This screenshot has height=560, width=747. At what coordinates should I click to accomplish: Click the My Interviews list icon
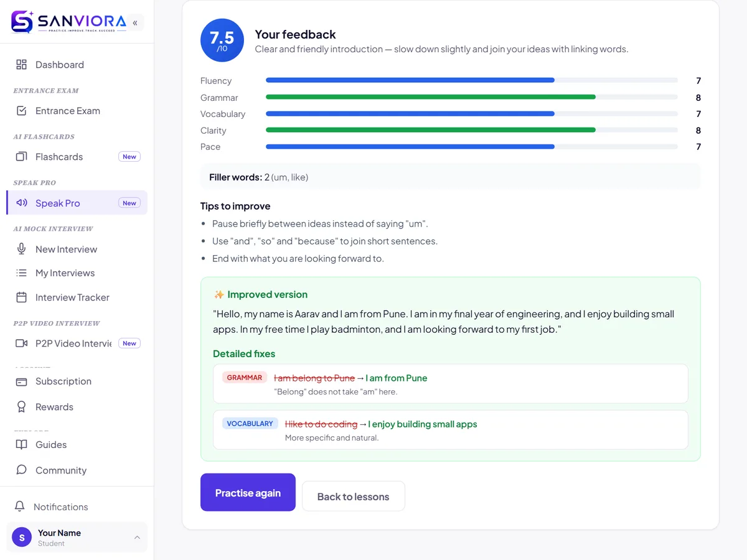pos(22,273)
